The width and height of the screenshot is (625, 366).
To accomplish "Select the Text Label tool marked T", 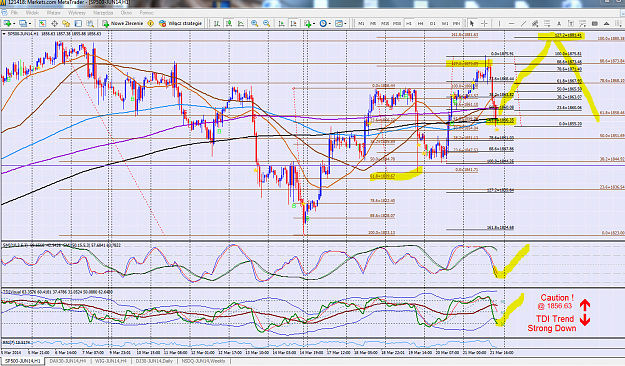I will [x=571, y=24].
